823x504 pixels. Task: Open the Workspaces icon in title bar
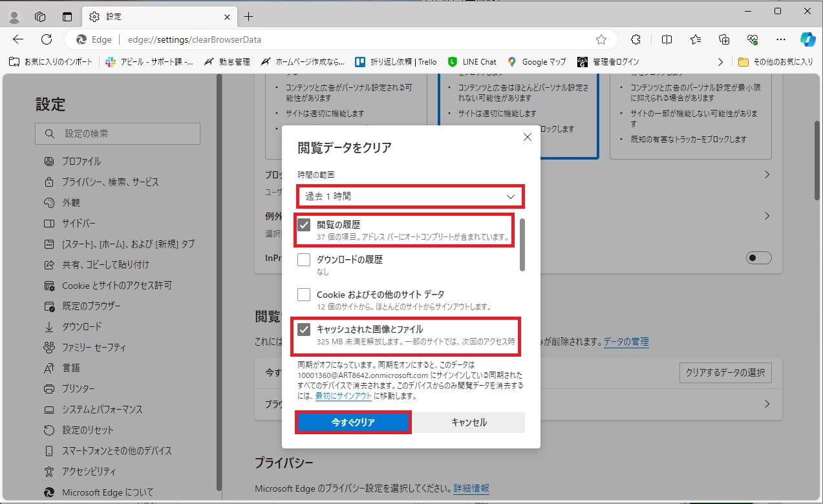click(40, 16)
